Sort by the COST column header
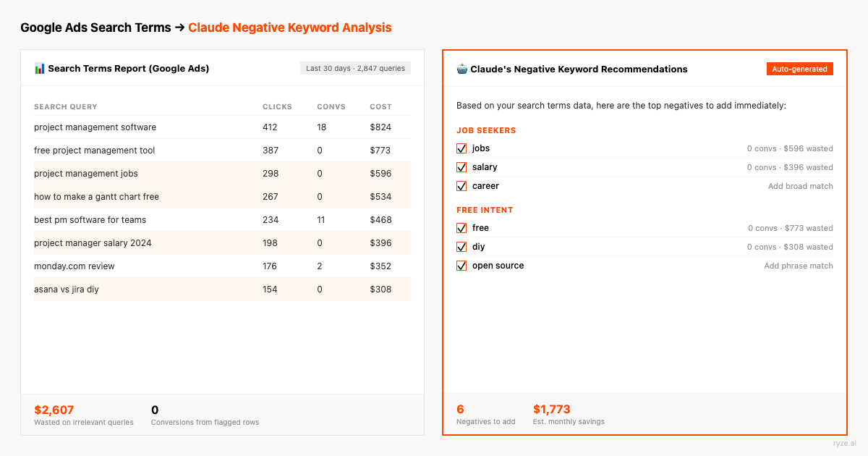The width and height of the screenshot is (868, 456). coord(381,106)
